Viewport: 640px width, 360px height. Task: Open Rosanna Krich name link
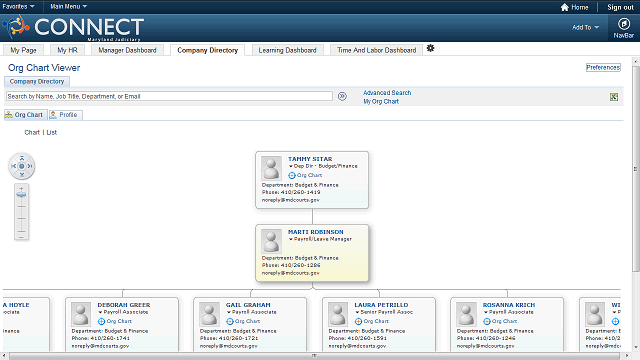(x=509, y=305)
